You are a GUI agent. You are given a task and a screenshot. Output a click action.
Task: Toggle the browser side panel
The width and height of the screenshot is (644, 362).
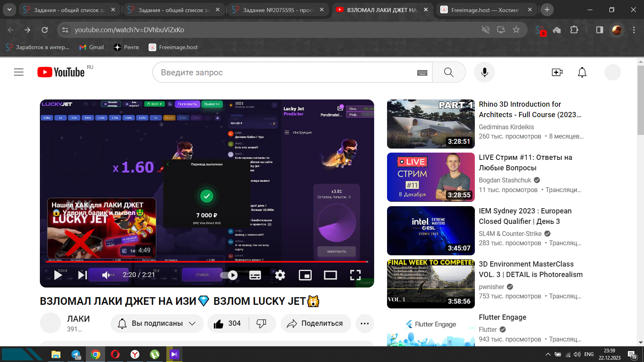point(600,30)
